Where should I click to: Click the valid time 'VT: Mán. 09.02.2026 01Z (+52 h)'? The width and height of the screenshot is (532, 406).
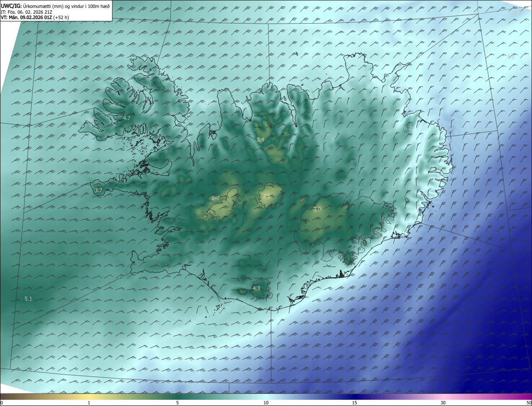34,17
